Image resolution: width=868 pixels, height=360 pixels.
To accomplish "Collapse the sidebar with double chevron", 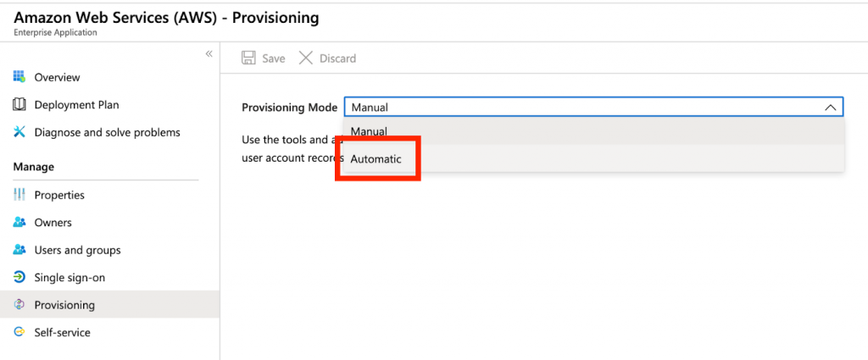I will click(x=209, y=53).
